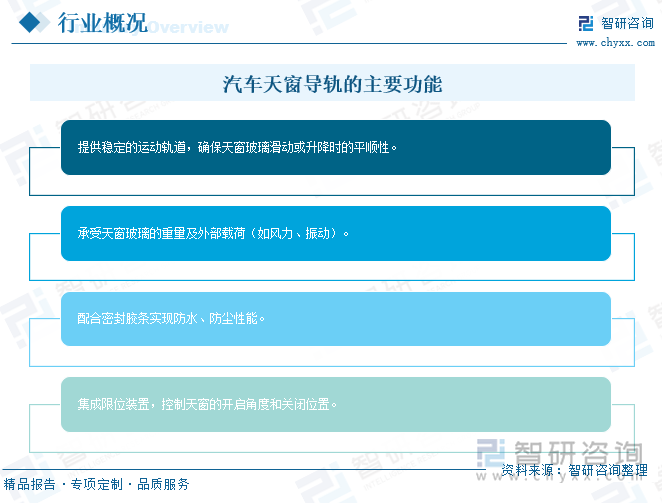The image size is (662, 503).
Task: Select the card 承受天窗玻璃的重量及外部载荷
Action: coord(336,234)
